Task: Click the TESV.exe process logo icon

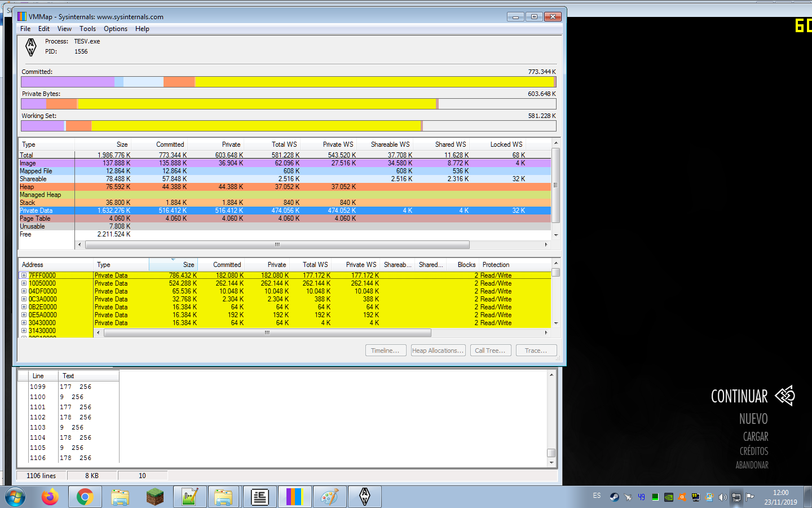Action: pyautogui.click(x=31, y=47)
